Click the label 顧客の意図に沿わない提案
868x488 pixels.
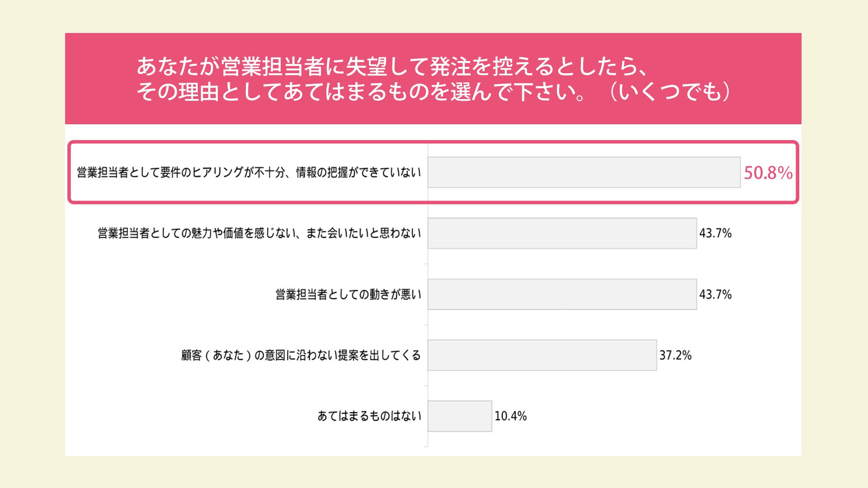click(301, 355)
